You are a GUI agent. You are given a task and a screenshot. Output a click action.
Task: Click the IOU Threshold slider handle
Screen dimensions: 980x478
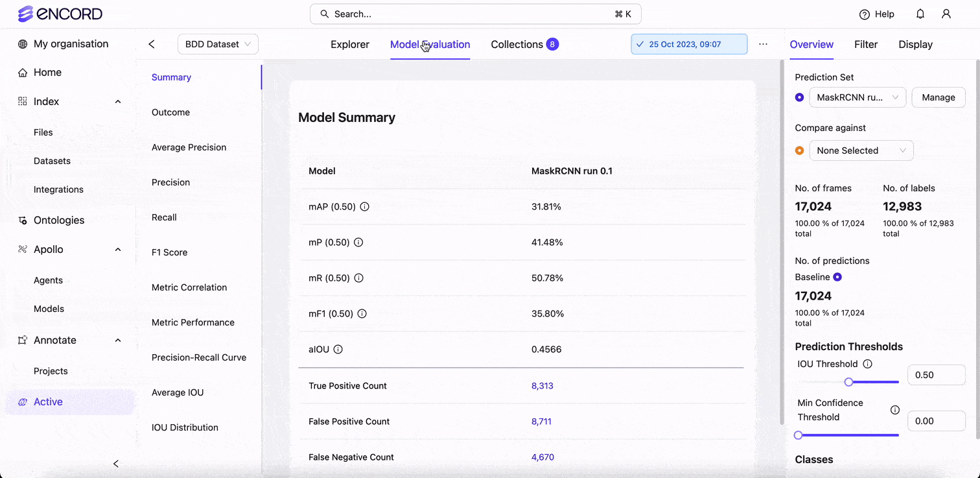(848, 382)
